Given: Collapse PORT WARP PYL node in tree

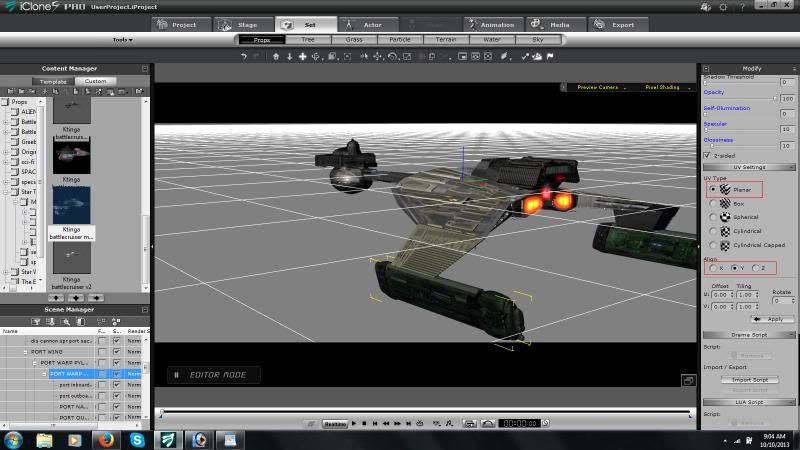Looking at the screenshot, I should coord(35,363).
